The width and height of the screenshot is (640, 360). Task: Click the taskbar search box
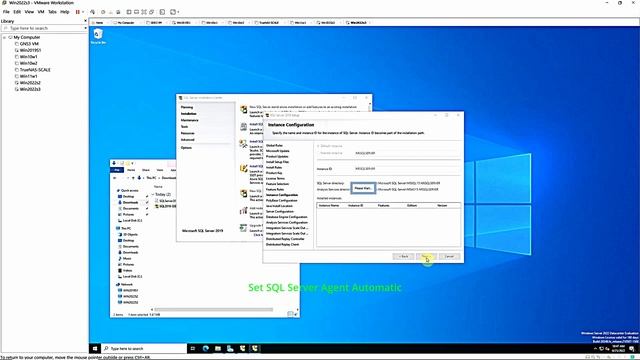coord(144,349)
